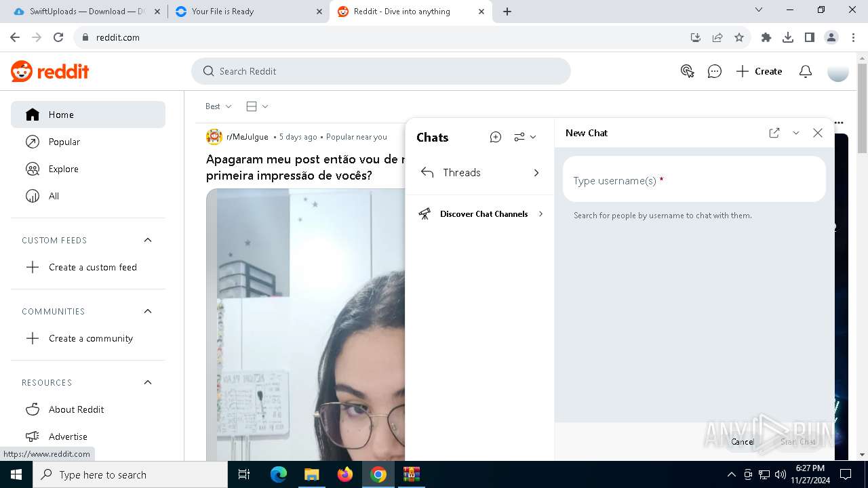
Task: Toggle the browser side panel
Action: click(810, 37)
